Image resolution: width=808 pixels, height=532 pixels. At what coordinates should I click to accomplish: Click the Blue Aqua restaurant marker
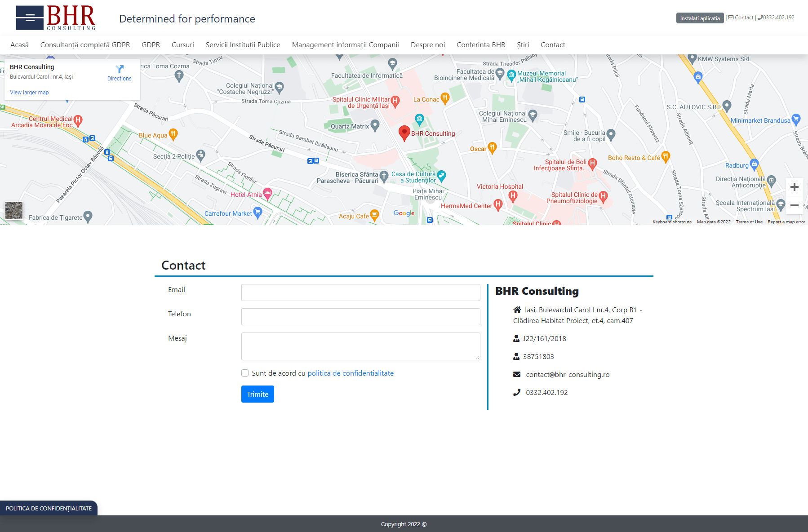(173, 134)
